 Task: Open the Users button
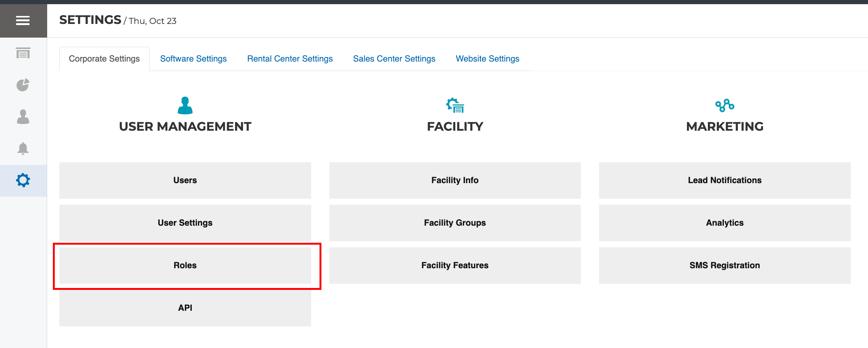185,180
